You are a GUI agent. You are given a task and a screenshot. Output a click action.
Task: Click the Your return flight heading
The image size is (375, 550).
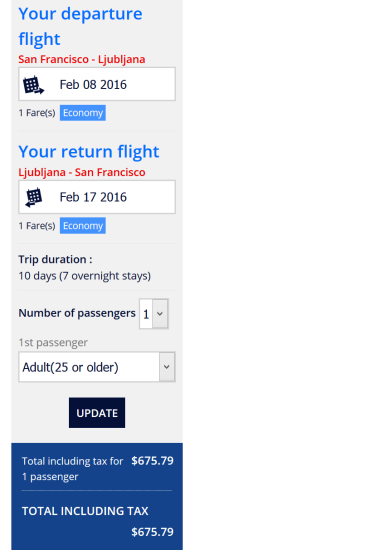89,152
